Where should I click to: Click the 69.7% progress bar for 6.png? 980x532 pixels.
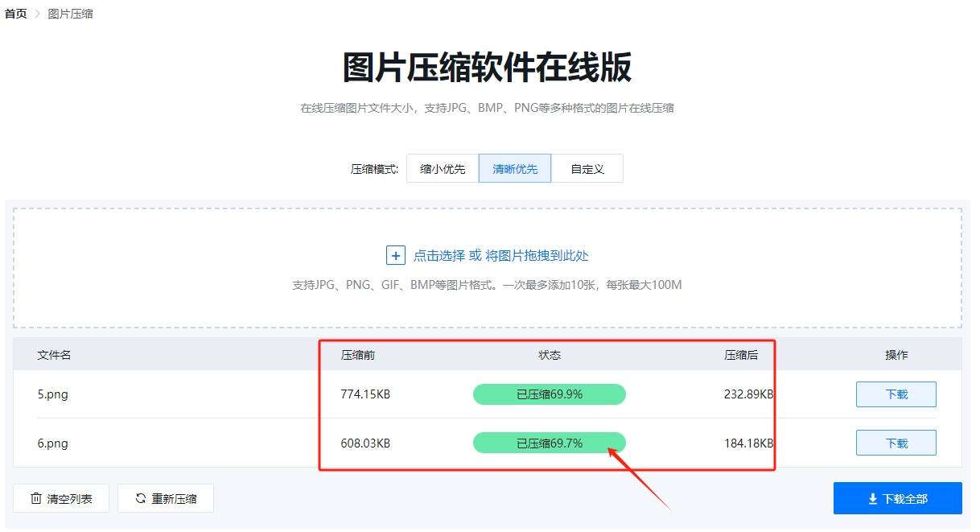pyautogui.click(x=550, y=443)
